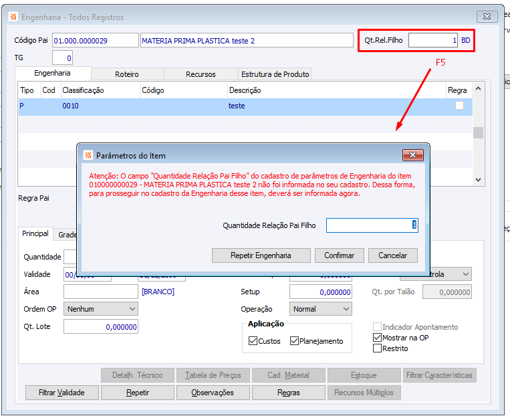Click Cancelar in the dialog

392,255
